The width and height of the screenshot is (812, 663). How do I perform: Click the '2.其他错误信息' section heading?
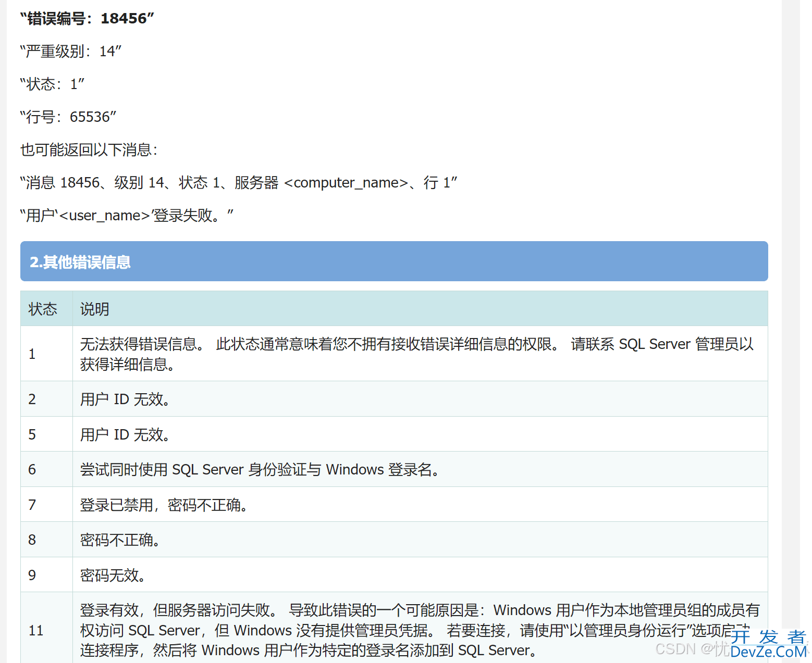pos(394,261)
